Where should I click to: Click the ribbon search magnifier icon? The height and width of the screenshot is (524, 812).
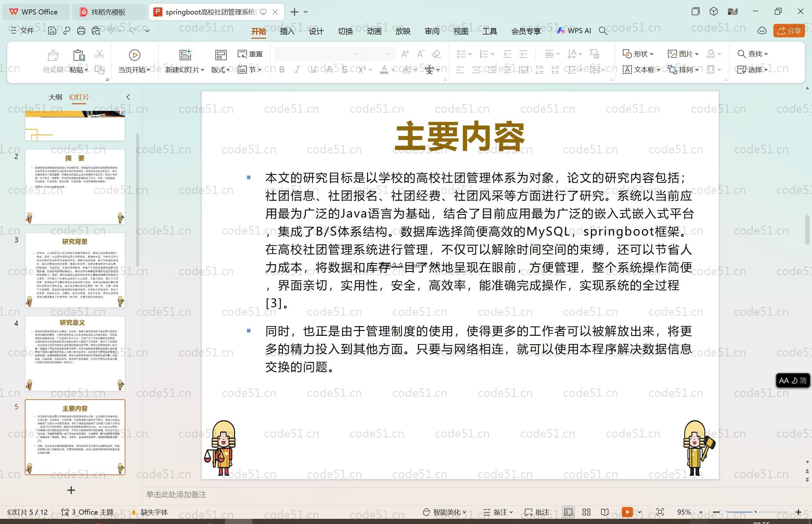(x=603, y=31)
